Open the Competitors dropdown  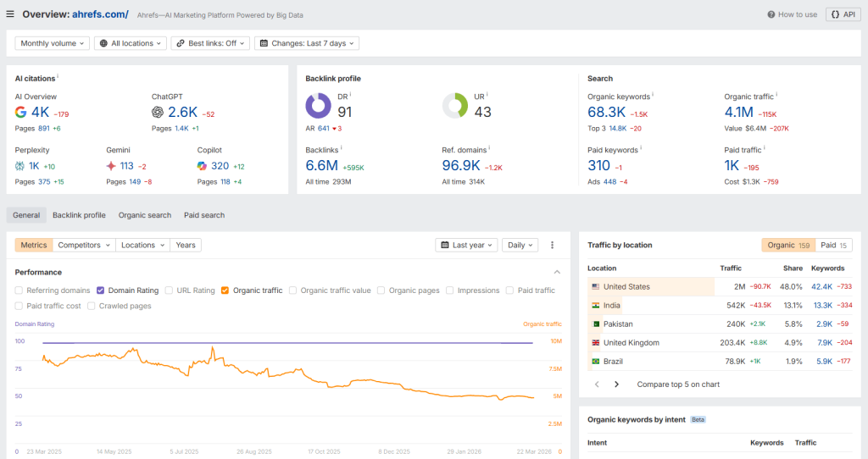click(84, 245)
